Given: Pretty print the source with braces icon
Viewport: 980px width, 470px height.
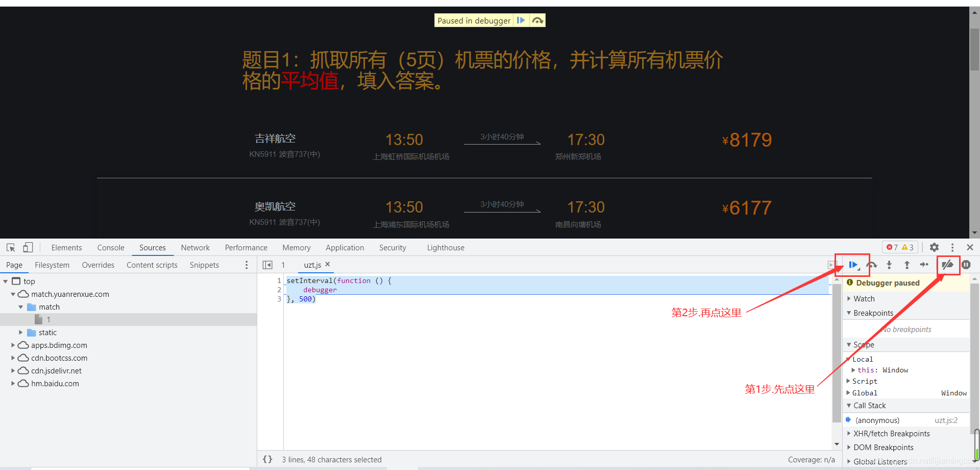Looking at the screenshot, I should pyautogui.click(x=267, y=459).
